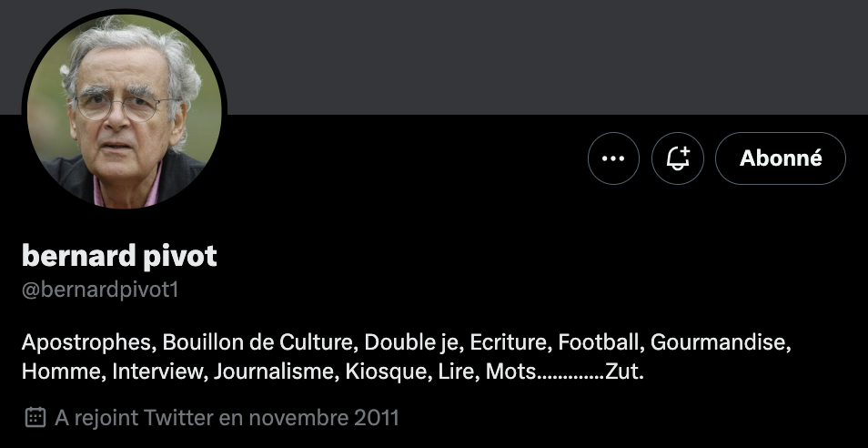Open the three-dots more options menu

tap(614, 158)
